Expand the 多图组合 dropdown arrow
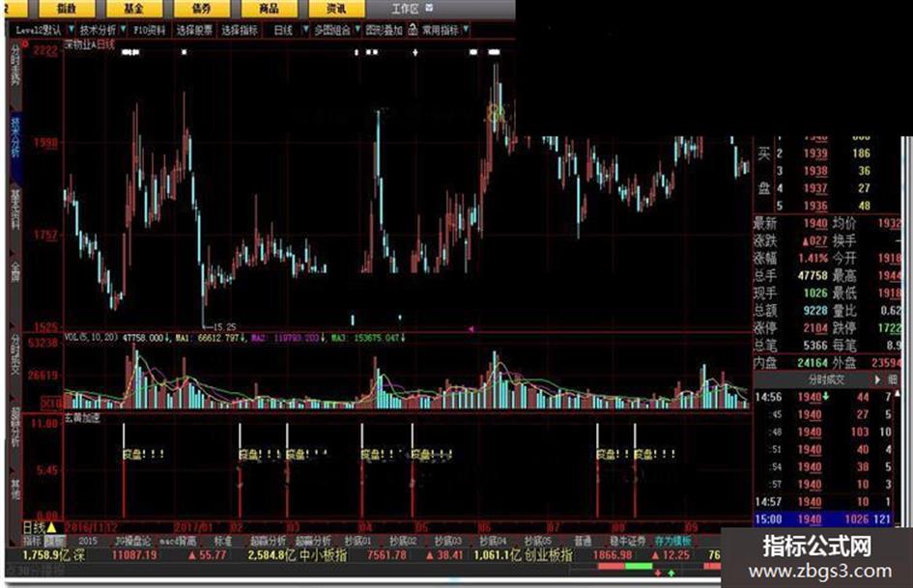This screenshot has width=913, height=588. click(357, 29)
